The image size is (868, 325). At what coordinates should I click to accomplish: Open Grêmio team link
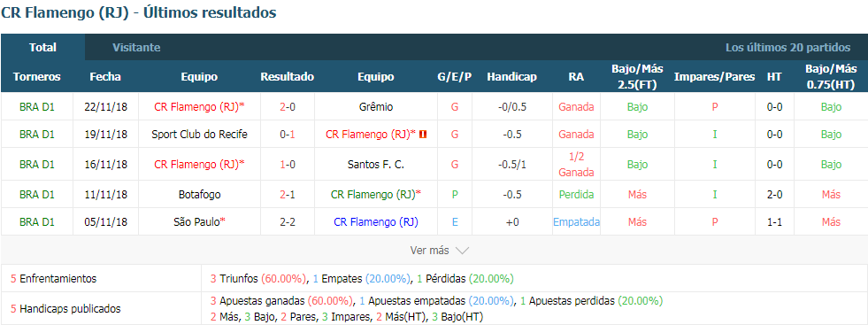[375, 107]
